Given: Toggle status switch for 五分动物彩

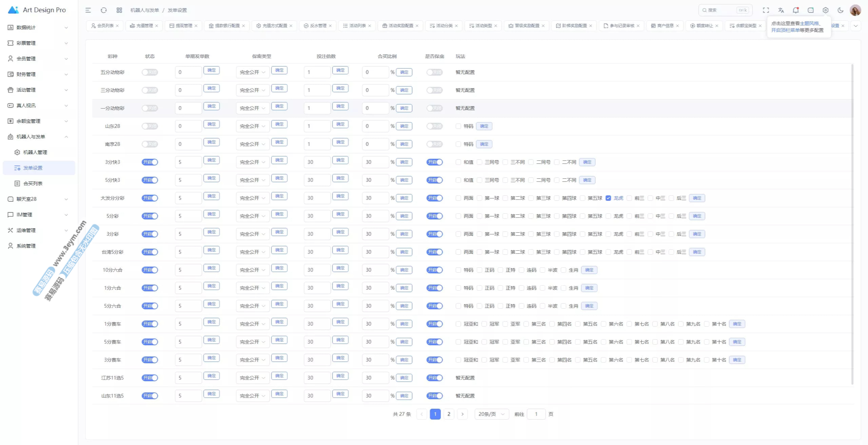Looking at the screenshot, I should pyautogui.click(x=150, y=72).
